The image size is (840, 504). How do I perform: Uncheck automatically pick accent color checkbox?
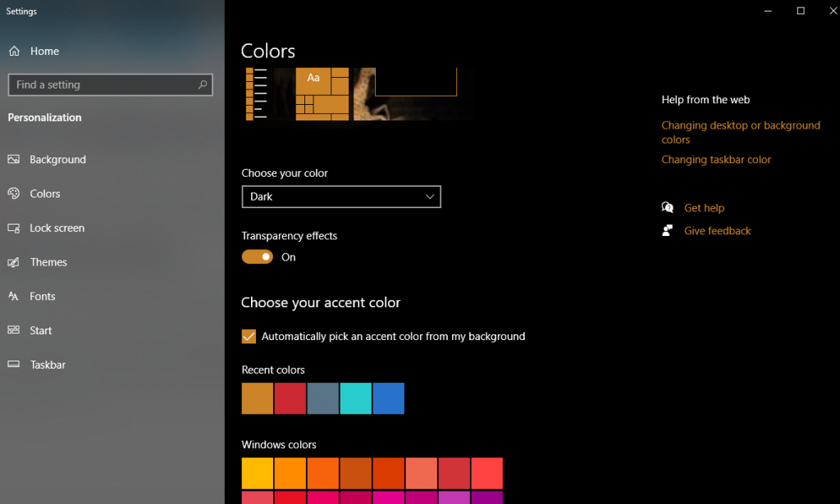(x=249, y=336)
